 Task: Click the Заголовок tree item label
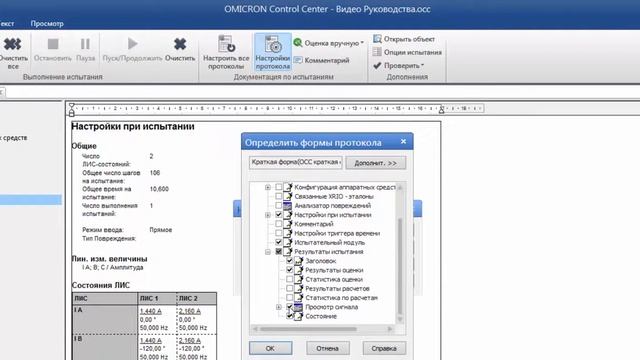[320, 261]
